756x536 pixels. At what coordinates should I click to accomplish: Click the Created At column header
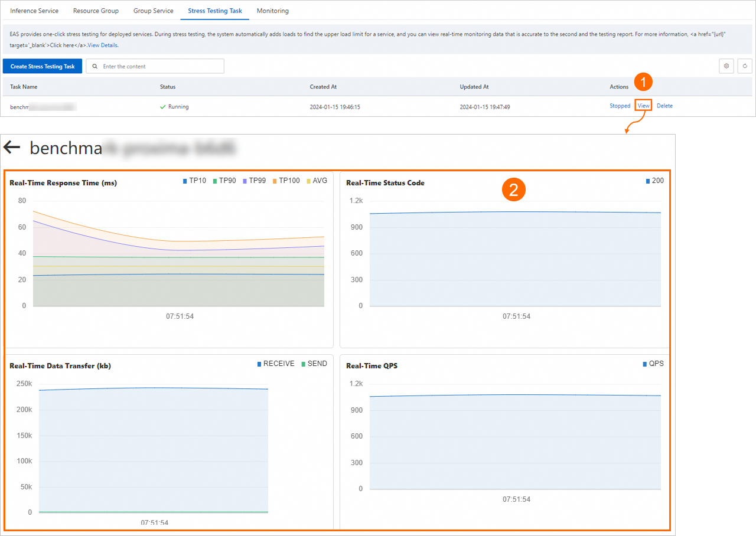(323, 87)
